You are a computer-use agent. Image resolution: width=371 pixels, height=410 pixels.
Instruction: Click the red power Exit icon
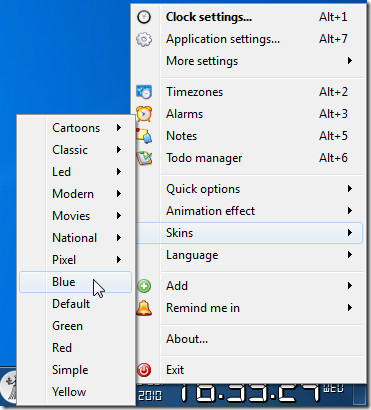coord(144,370)
